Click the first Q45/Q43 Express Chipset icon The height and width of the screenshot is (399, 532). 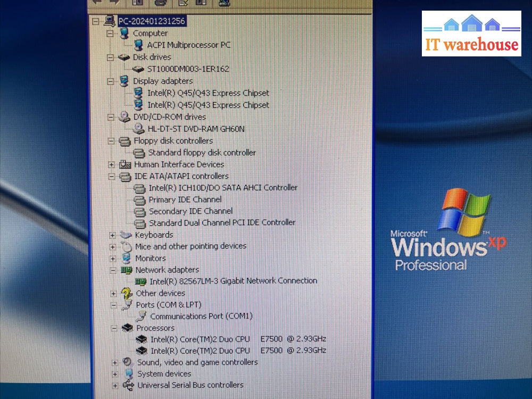pyautogui.click(x=138, y=93)
